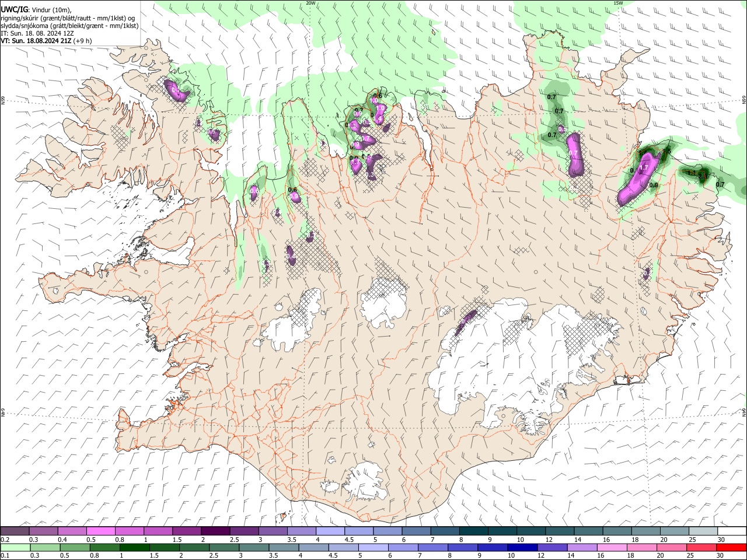Pick the upper legend swatch between 1 and 1.5
Screen dimensions: 747x560
tap(158, 531)
